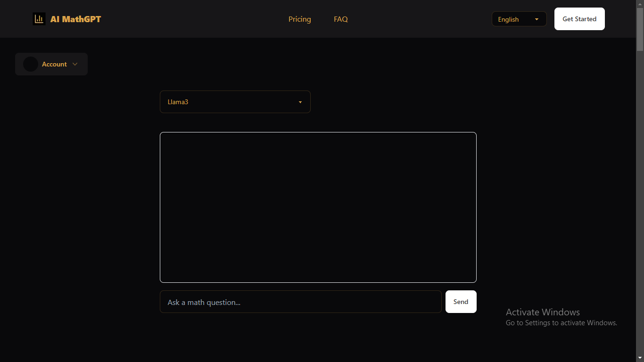Image resolution: width=644 pixels, height=362 pixels.
Task: Click the page scrollbar up arrow
Action: point(640,4)
